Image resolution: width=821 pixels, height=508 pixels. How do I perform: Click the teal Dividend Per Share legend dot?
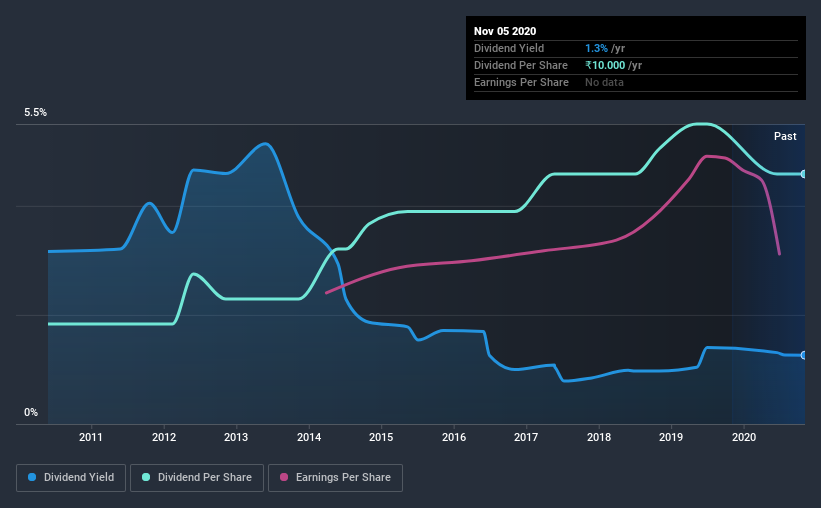coord(146,477)
